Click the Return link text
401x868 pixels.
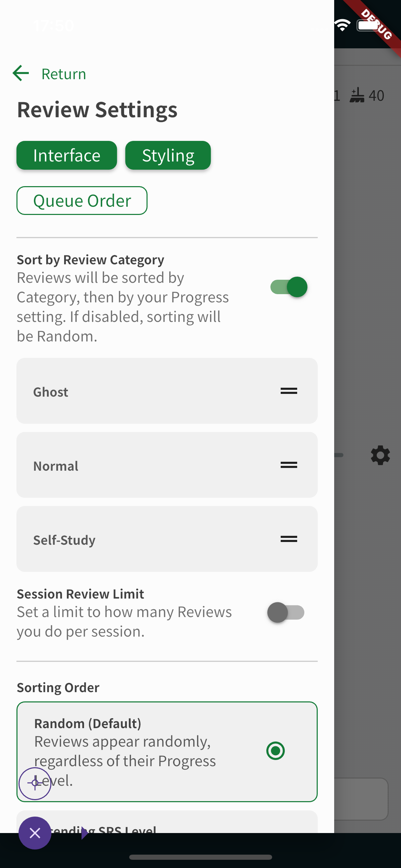pos(64,74)
